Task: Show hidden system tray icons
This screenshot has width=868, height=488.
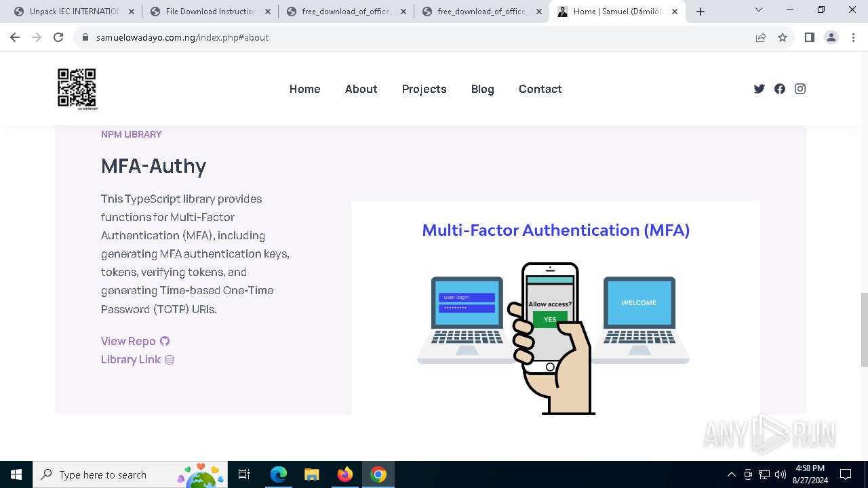Action: (x=731, y=474)
